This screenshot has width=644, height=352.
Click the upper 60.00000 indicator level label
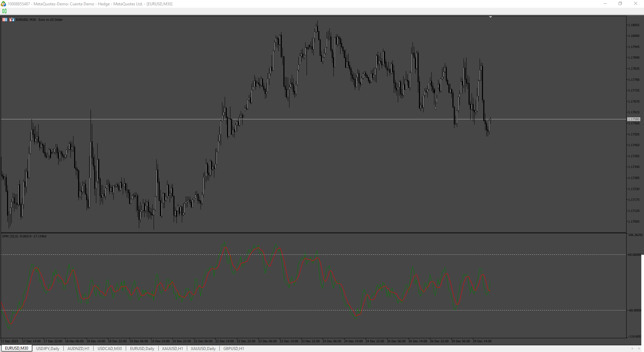tap(634, 255)
